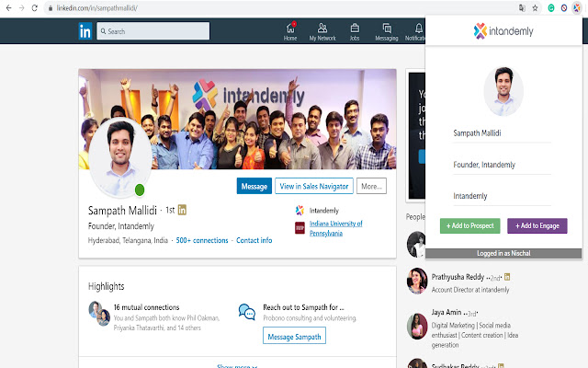
Task: Click the gold LinkedIn premium badge beside name
Action: click(182, 210)
